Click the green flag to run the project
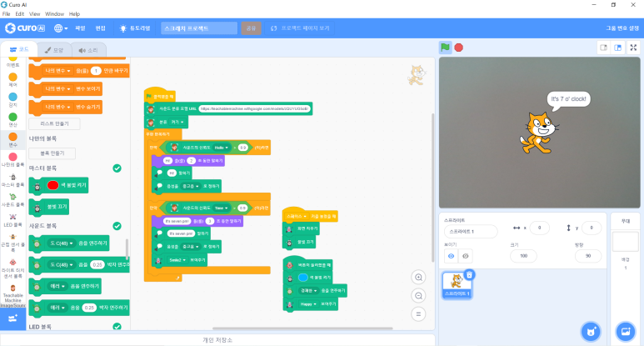 (445, 48)
